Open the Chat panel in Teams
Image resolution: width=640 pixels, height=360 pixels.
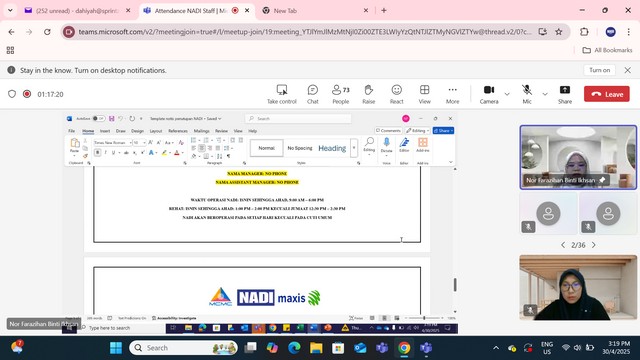313,94
